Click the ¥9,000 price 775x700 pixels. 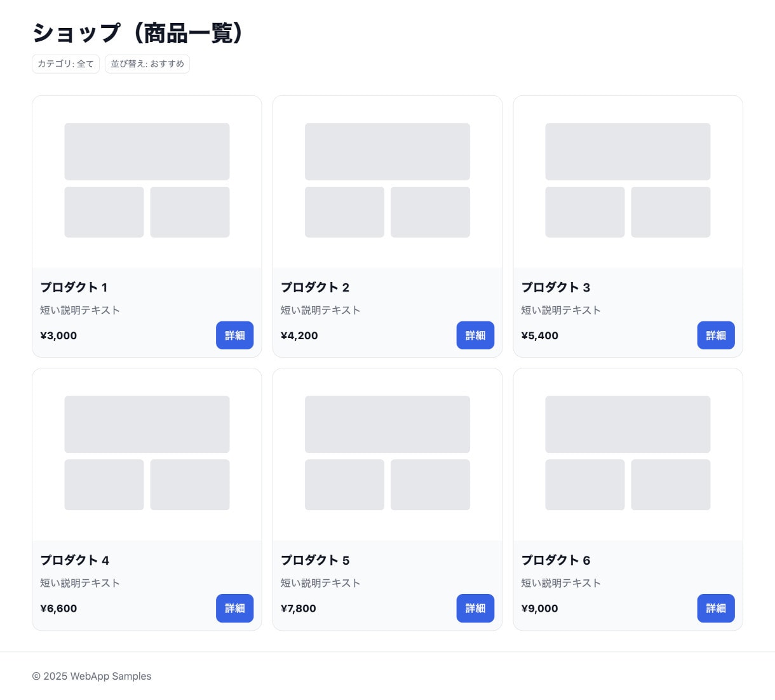click(x=540, y=609)
